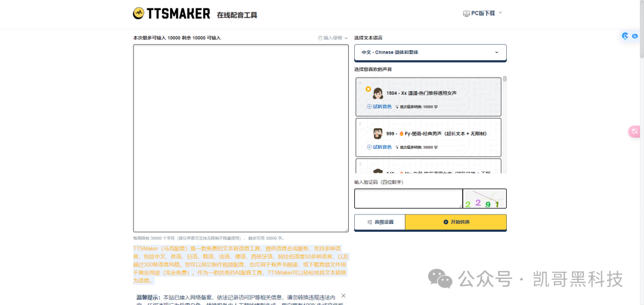The width and height of the screenshot is (644, 305).
Task: Click the play icon in 开始转换
Action: click(445, 222)
